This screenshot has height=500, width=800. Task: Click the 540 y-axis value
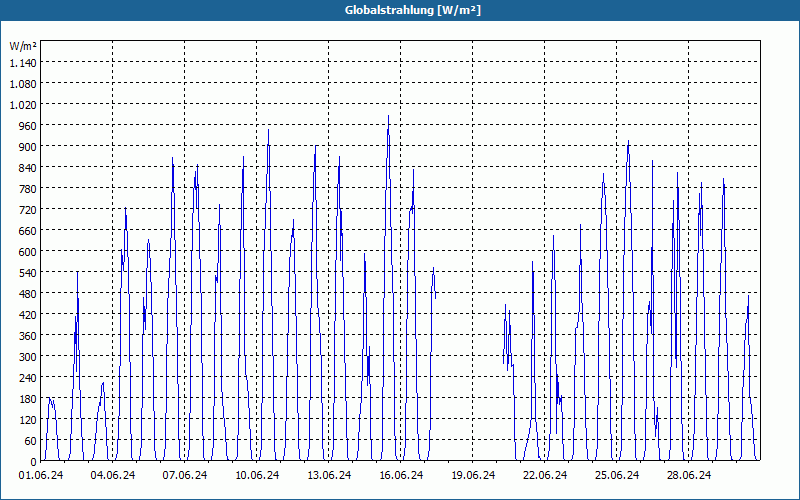click(x=28, y=272)
